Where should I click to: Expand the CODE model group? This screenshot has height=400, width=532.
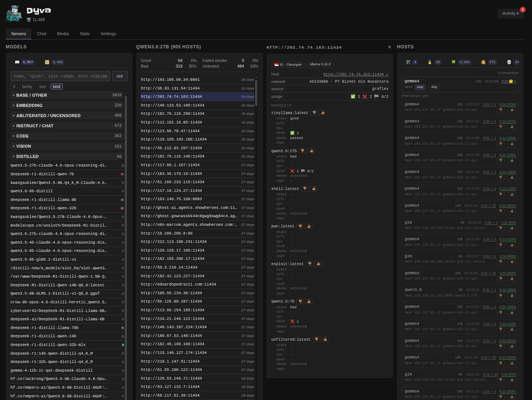click(67, 136)
